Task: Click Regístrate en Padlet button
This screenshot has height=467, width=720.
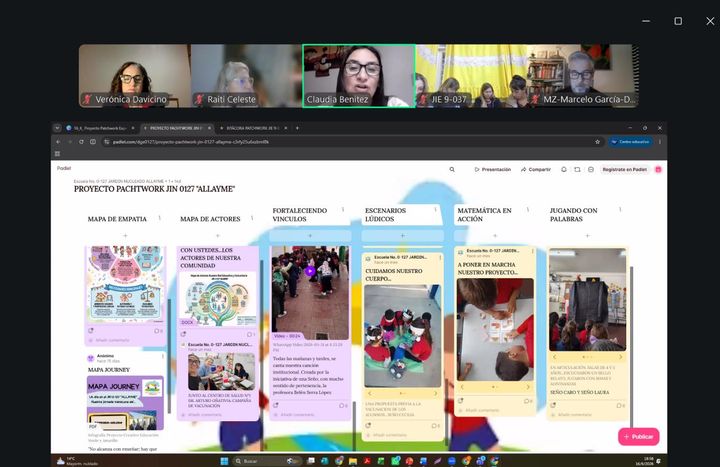Action: click(624, 169)
